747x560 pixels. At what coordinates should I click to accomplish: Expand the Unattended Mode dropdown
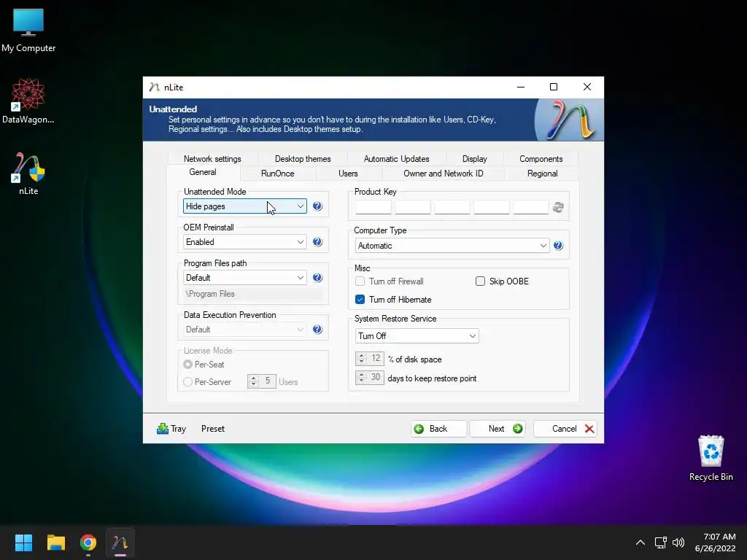(x=245, y=206)
